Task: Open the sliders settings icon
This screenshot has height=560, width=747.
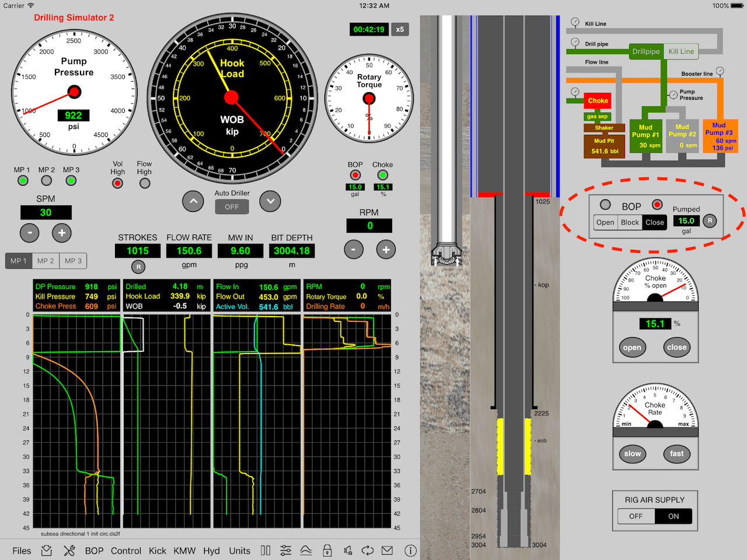Action: pos(286,551)
